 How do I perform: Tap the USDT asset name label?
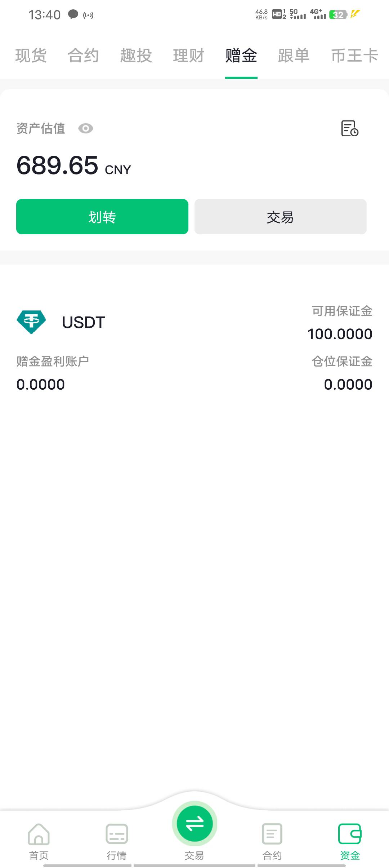tap(84, 322)
